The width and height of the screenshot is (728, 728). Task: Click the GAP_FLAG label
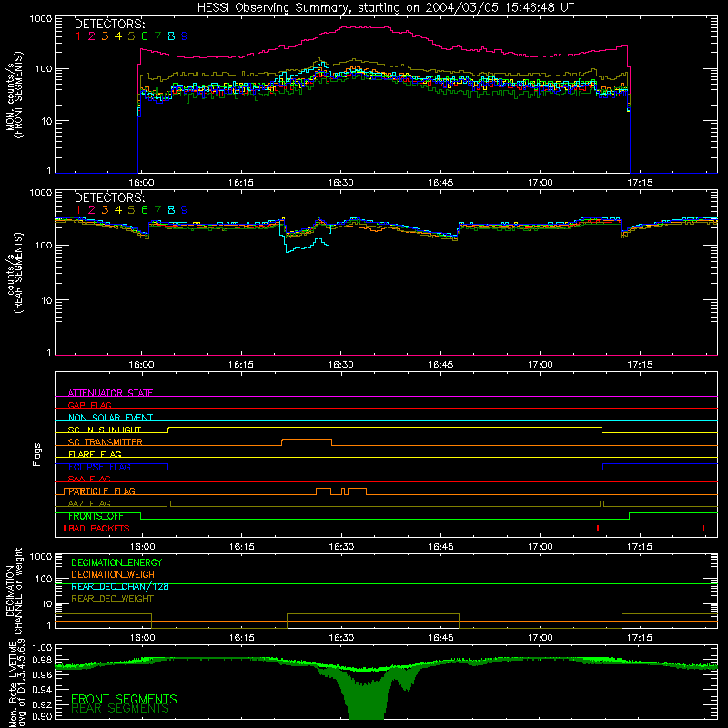point(89,405)
